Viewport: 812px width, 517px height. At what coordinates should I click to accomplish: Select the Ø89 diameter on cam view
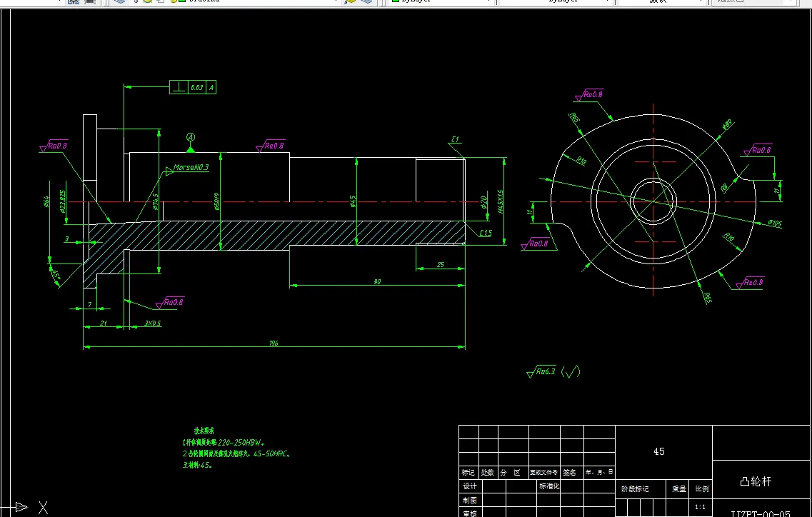coord(727,125)
